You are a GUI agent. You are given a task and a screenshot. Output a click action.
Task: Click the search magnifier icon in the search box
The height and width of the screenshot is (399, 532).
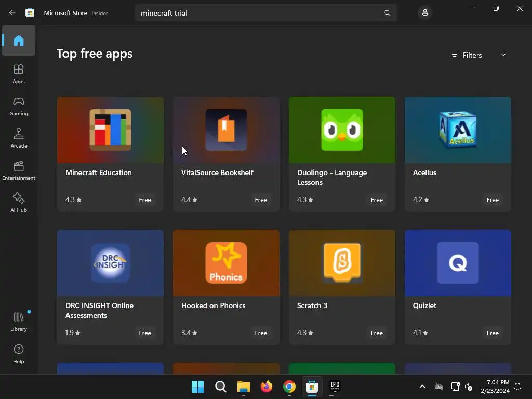click(x=387, y=13)
